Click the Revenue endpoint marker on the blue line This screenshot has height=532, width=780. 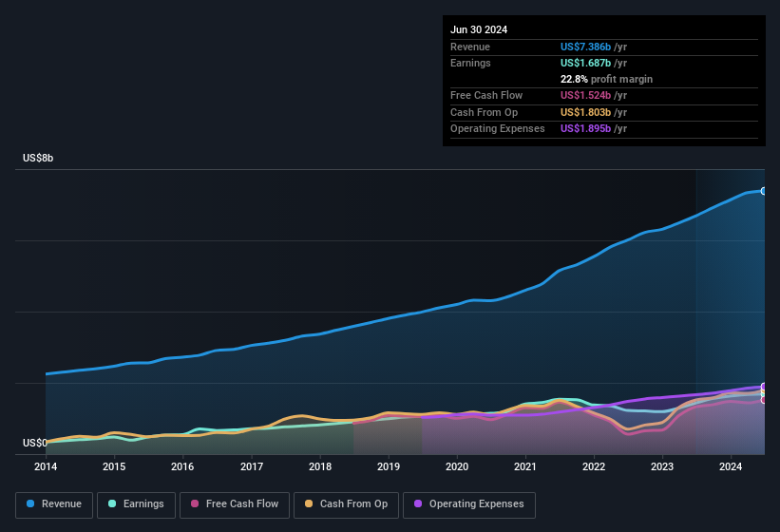tap(764, 191)
